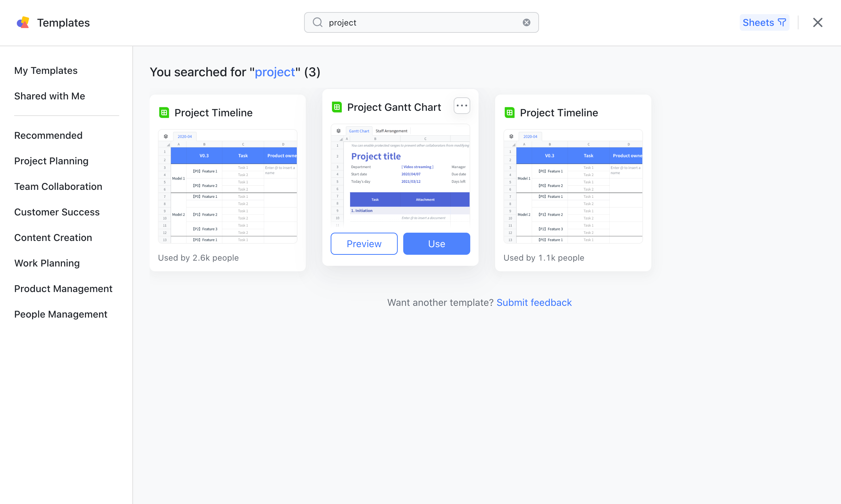Click the green Sheets icon beside the rightmost Project Timeline
Screen dimensions: 841x504
[509, 112]
